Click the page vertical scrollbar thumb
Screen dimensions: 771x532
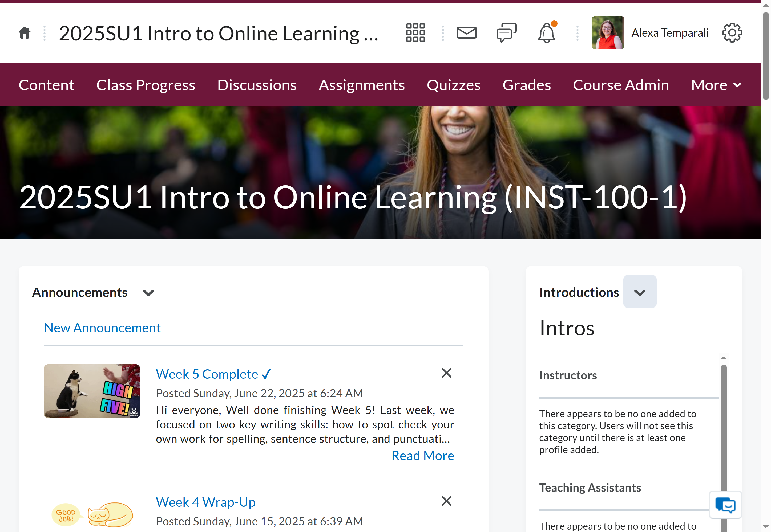[766, 56]
